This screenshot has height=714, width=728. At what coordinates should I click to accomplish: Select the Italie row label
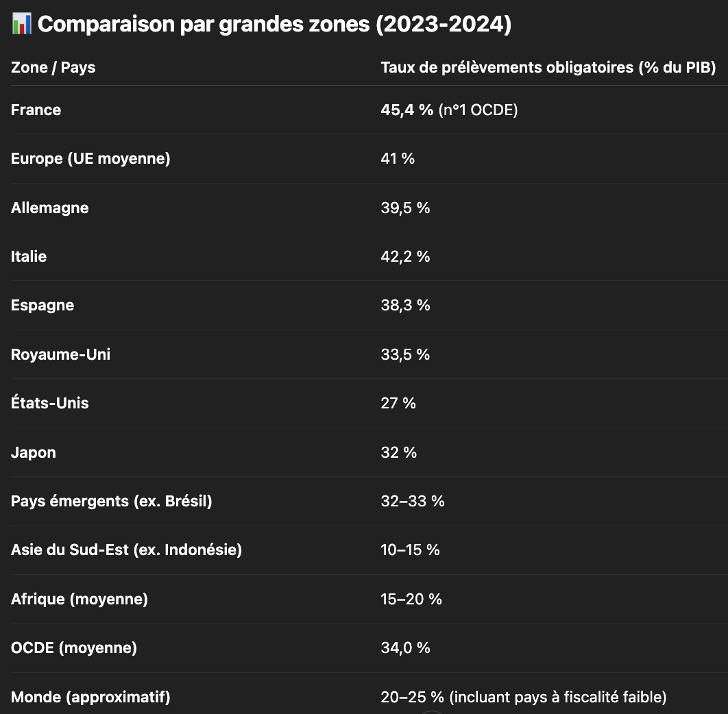(29, 257)
